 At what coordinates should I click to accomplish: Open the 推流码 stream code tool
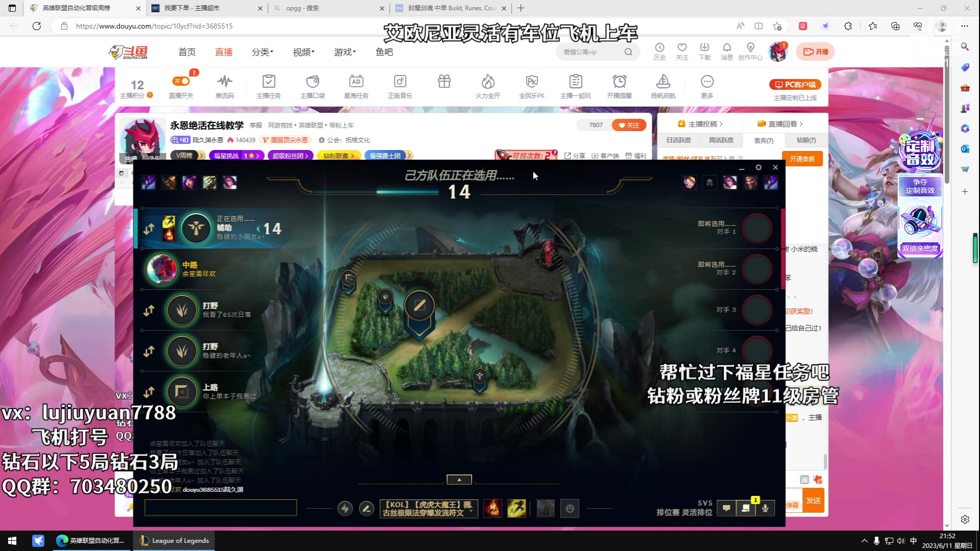coord(225,86)
